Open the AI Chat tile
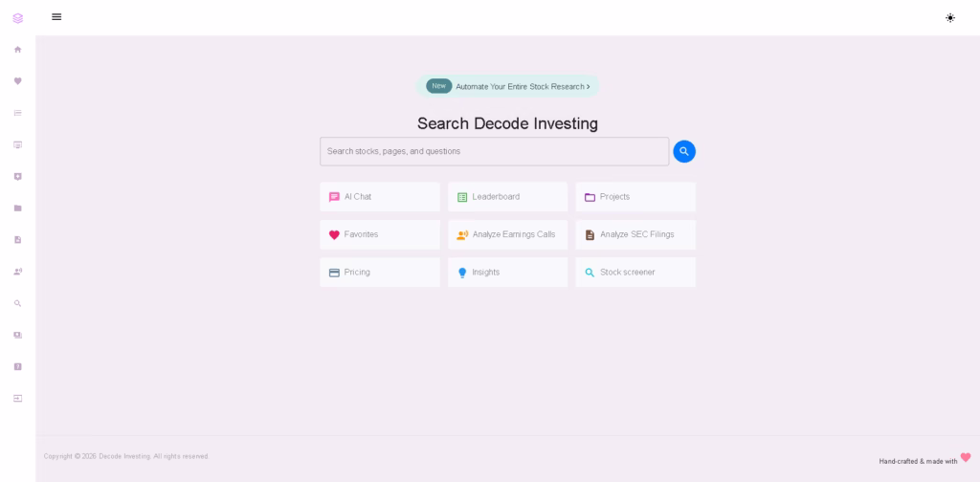 (x=380, y=197)
